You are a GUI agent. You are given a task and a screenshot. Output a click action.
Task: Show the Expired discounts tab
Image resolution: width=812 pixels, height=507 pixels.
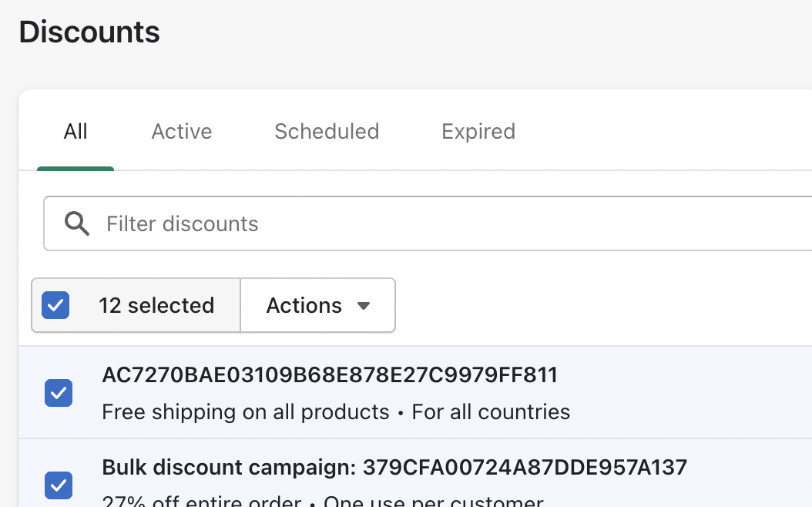click(x=478, y=132)
